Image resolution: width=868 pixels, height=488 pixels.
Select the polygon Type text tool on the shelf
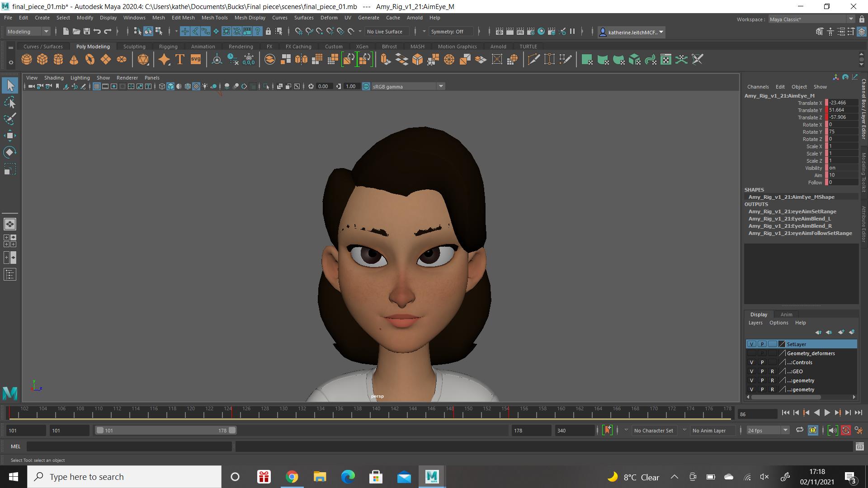coord(179,59)
